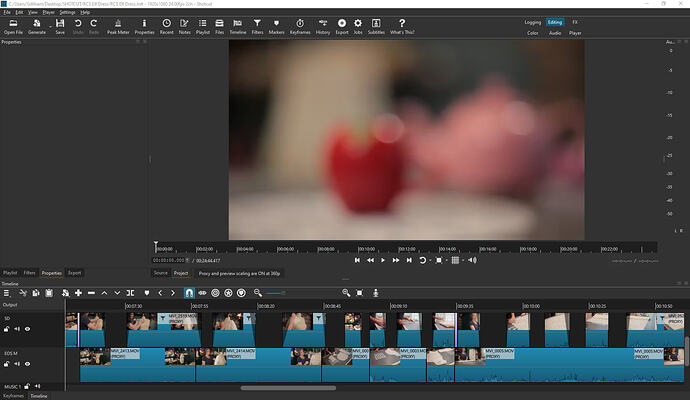
Task: Switch to the Source player tab
Action: click(161, 273)
